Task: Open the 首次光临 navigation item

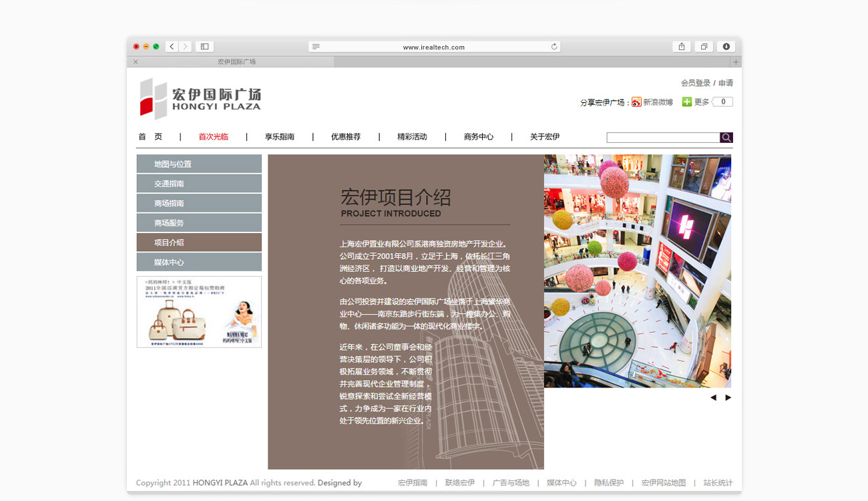Action: coord(214,137)
